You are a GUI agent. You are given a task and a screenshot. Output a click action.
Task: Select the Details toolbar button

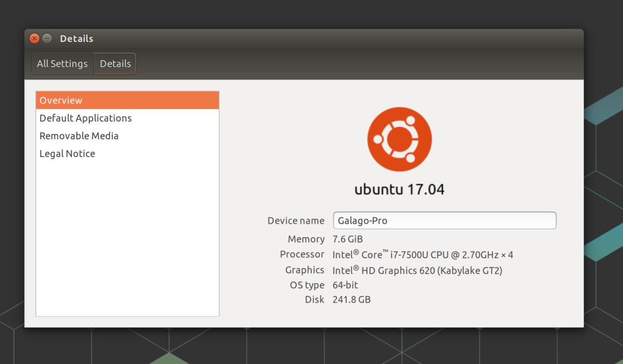pos(115,63)
